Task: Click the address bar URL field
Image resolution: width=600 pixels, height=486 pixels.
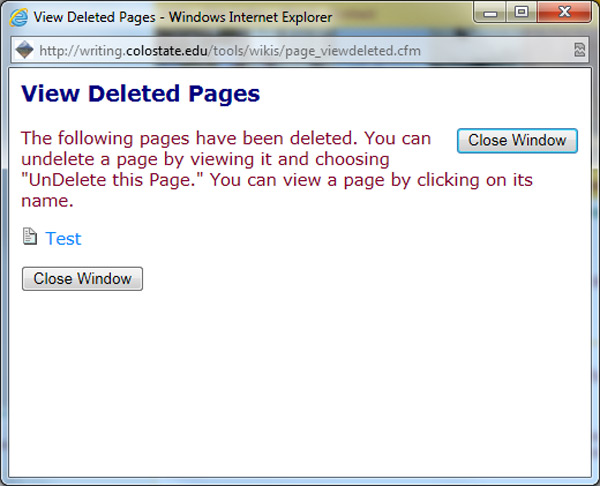Action: (300, 51)
